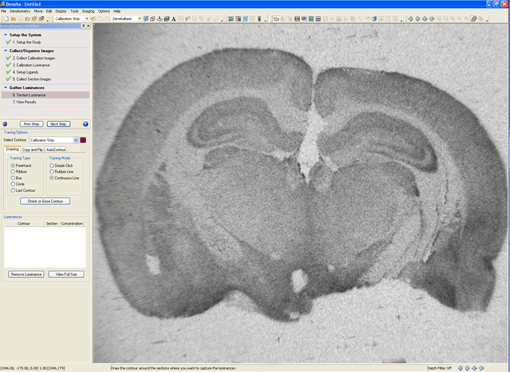Click the first blue diamond icon in status bar

[460, 368]
